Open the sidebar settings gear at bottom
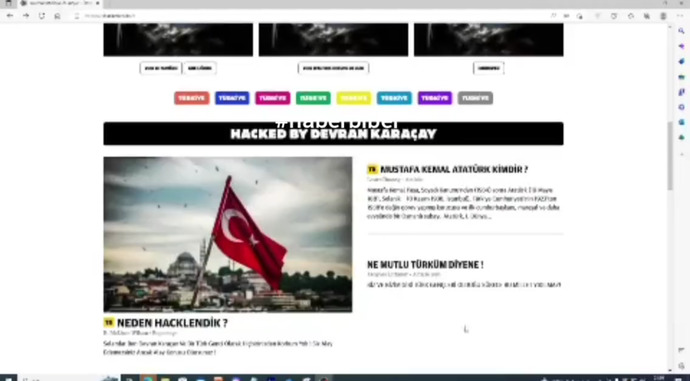690x381 pixels. [x=682, y=365]
